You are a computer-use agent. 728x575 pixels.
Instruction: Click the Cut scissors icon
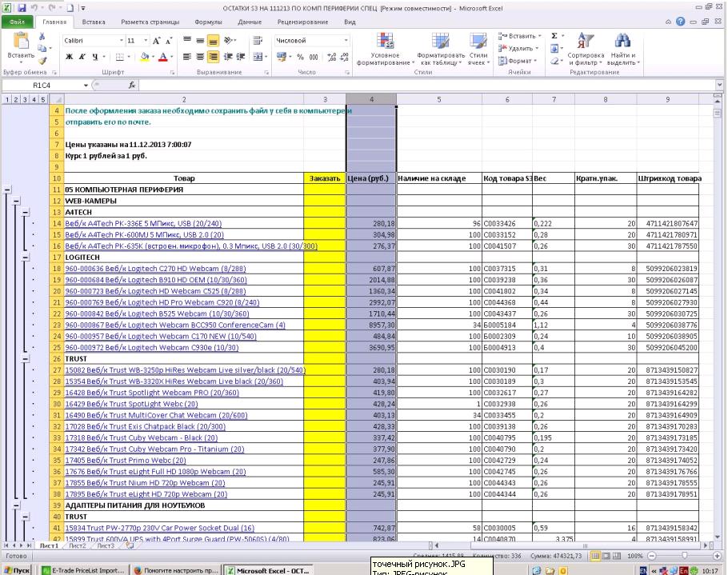click(x=42, y=37)
